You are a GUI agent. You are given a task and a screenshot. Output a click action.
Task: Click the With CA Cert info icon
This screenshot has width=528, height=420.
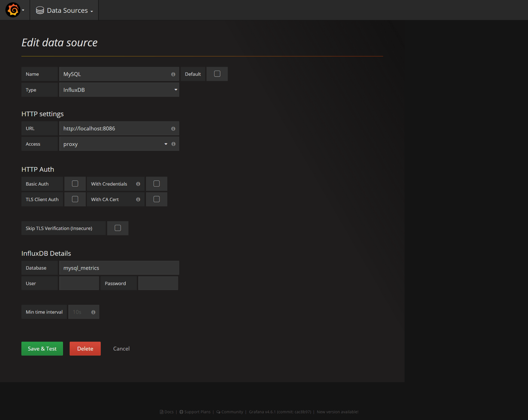(138, 199)
